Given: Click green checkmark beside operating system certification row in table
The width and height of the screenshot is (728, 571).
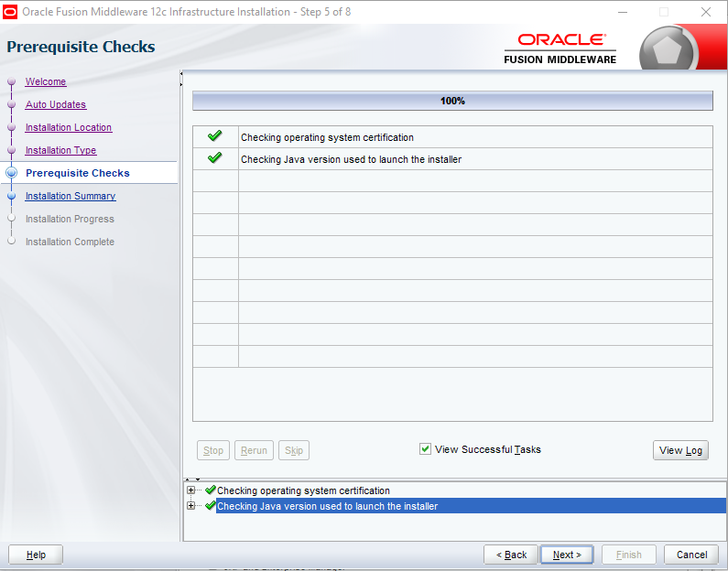Looking at the screenshot, I should click(214, 136).
